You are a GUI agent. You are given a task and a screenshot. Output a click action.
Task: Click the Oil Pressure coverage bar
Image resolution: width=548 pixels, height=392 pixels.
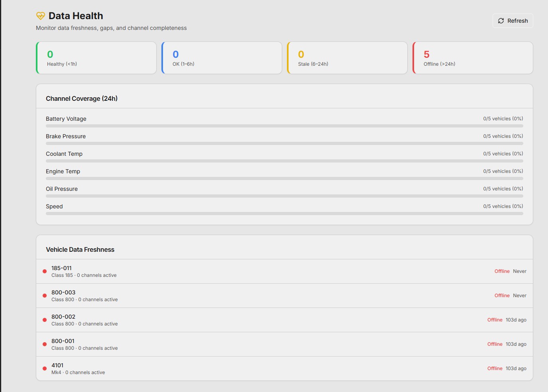click(285, 196)
